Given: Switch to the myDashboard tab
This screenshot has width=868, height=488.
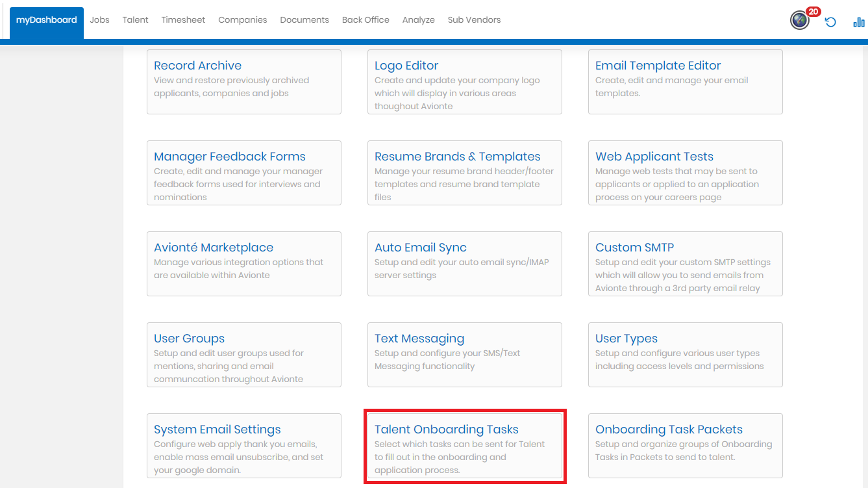Looking at the screenshot, I should click(47, 20).
